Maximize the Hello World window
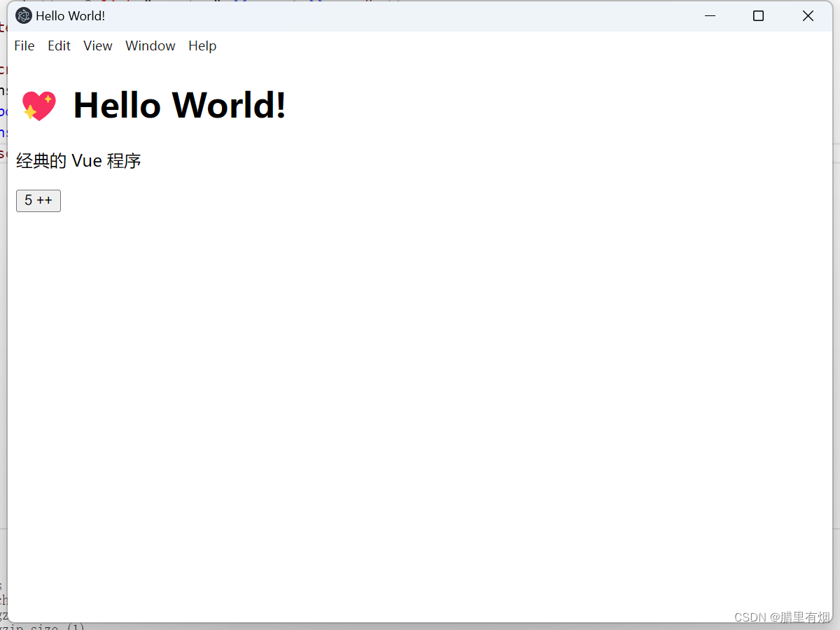The width and height of the screenshot is (840, 630). point(758,15)
